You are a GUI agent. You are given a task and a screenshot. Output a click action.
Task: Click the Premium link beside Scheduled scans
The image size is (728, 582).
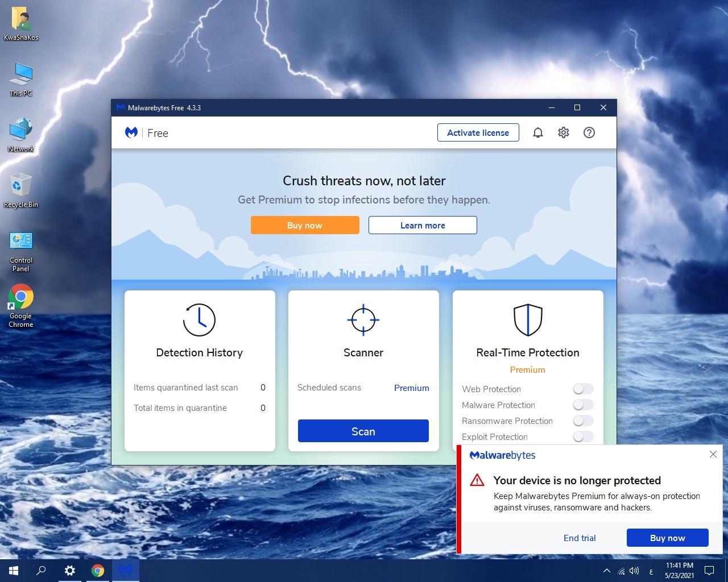[x=412, y=388]
